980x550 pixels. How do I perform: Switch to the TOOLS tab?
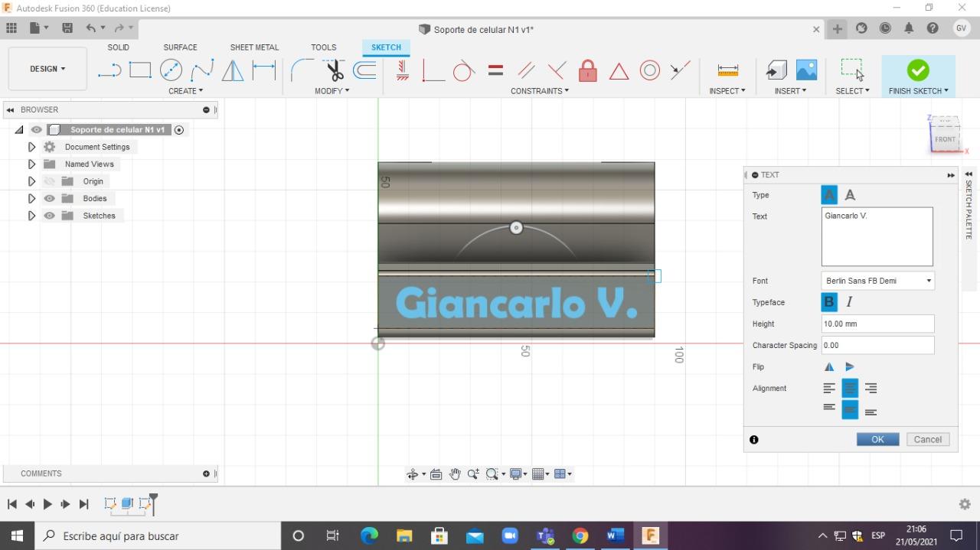(x=324, y=47)
